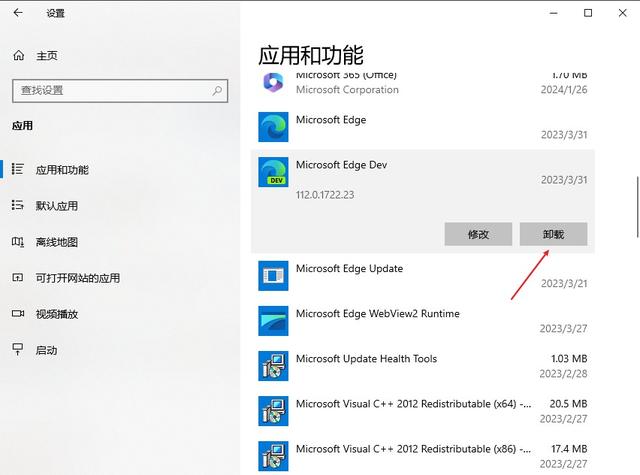This screenshot has height=475, width=640.
Task: Minimize the 设置 window
Action: coord(553,13)
